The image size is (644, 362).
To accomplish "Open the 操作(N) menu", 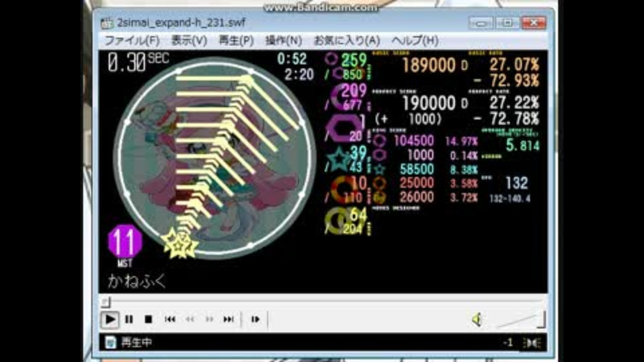I will pyautogui.click(x=284, y=41).
